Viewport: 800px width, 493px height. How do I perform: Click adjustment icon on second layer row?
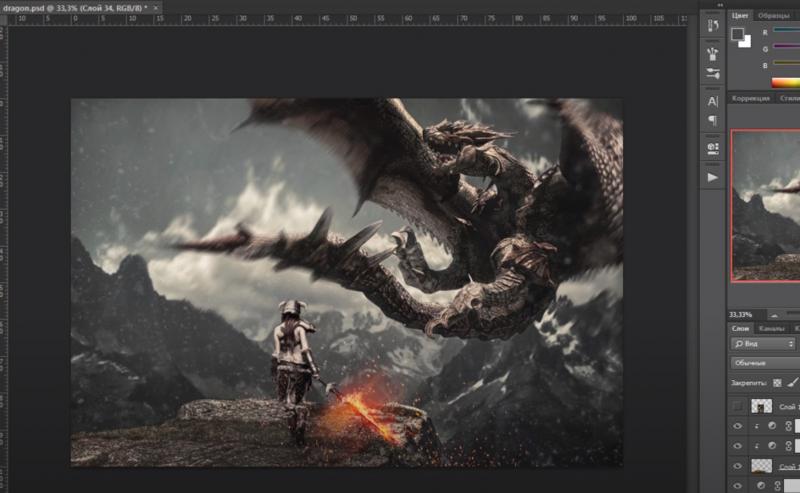[x=772, y=426]
